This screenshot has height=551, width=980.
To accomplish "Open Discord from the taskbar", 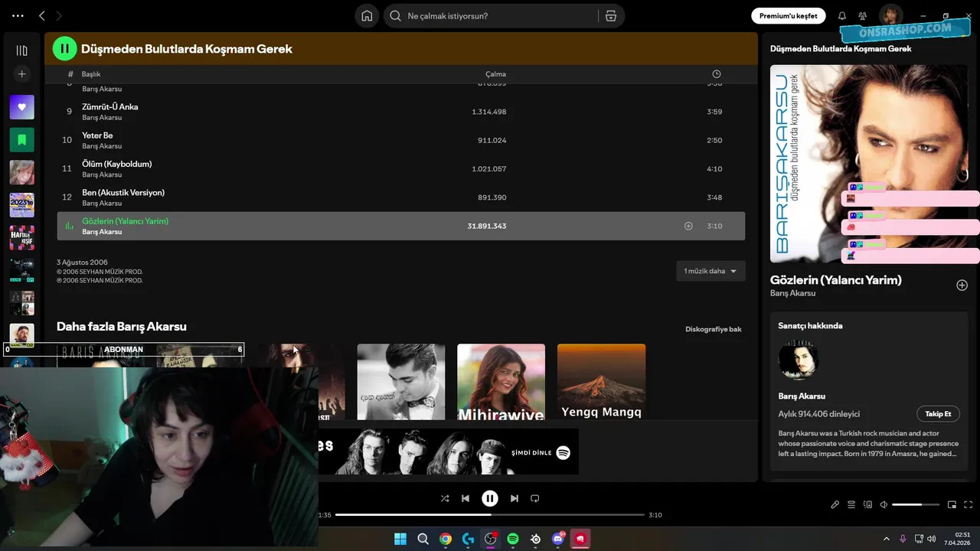I will (x=558, y=539).
